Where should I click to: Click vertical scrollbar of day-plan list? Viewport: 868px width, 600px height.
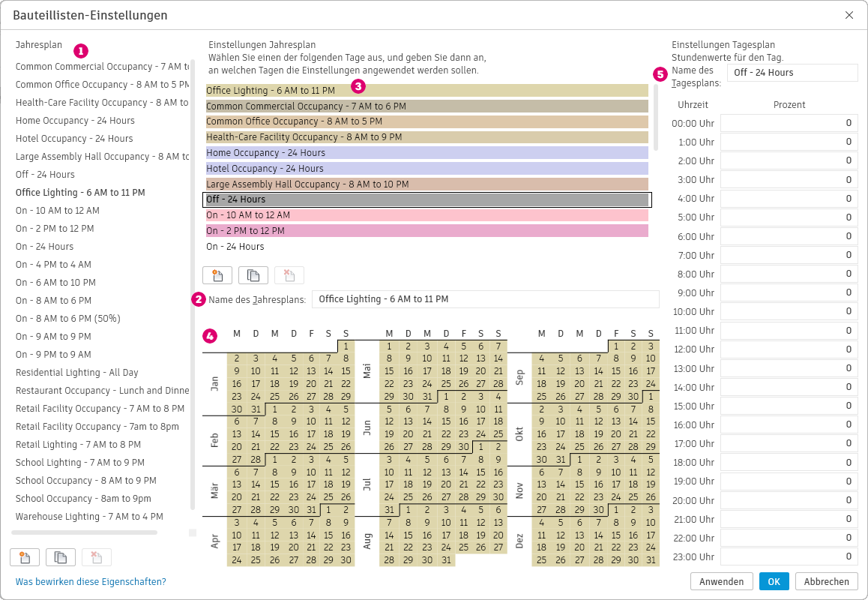tap(656, 118)
